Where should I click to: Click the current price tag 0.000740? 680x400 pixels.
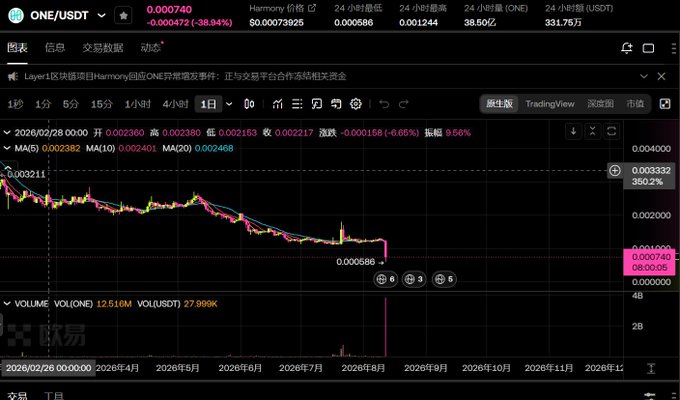coord(650,262)
